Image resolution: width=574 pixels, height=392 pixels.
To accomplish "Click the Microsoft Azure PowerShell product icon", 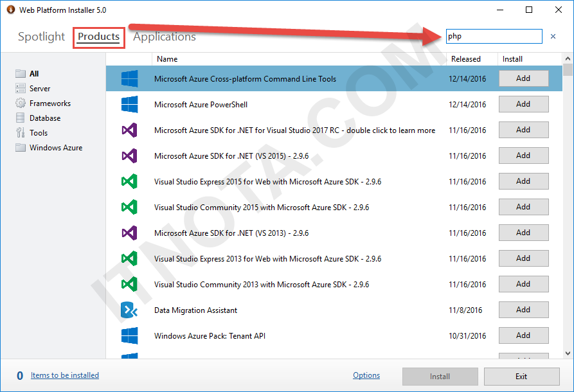I will point(129,103).
